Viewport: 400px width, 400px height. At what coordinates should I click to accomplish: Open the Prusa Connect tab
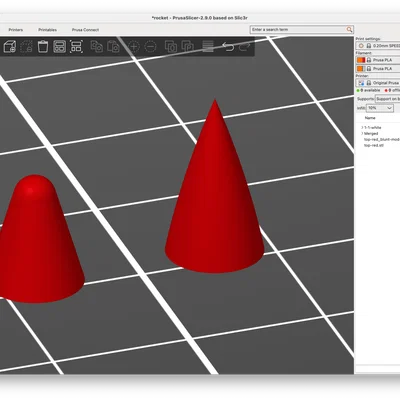[x=85, y=30]
